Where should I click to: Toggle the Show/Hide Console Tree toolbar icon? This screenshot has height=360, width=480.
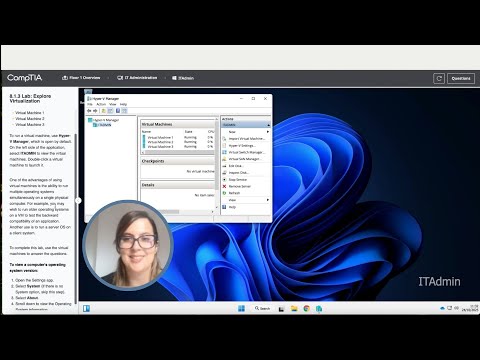110,111
